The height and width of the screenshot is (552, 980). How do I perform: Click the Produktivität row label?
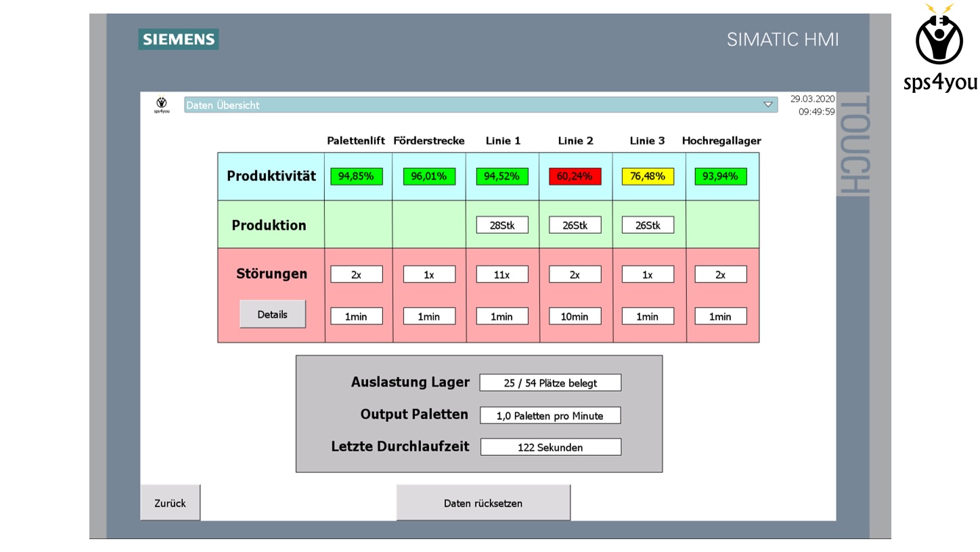(x=271, y=176)
